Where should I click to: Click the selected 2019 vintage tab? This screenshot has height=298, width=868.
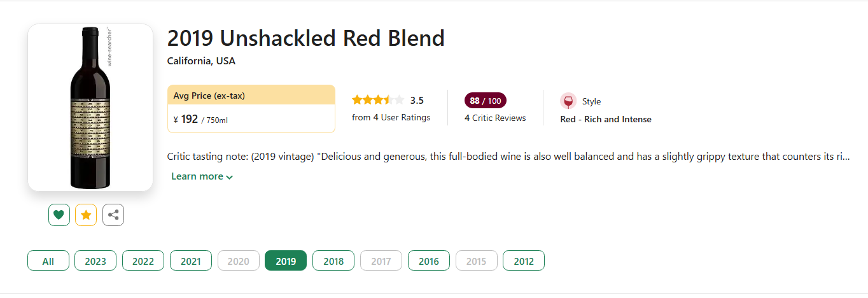pos(286,261)
